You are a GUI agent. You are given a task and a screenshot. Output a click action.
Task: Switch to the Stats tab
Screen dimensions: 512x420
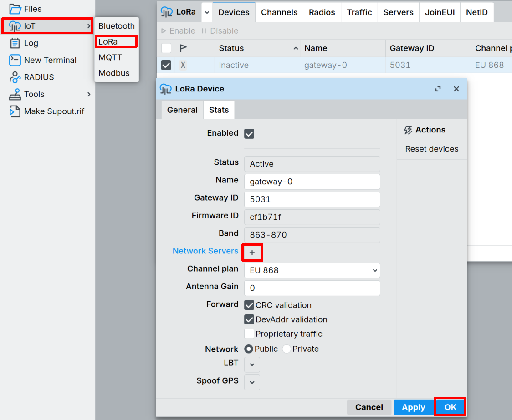219,110
